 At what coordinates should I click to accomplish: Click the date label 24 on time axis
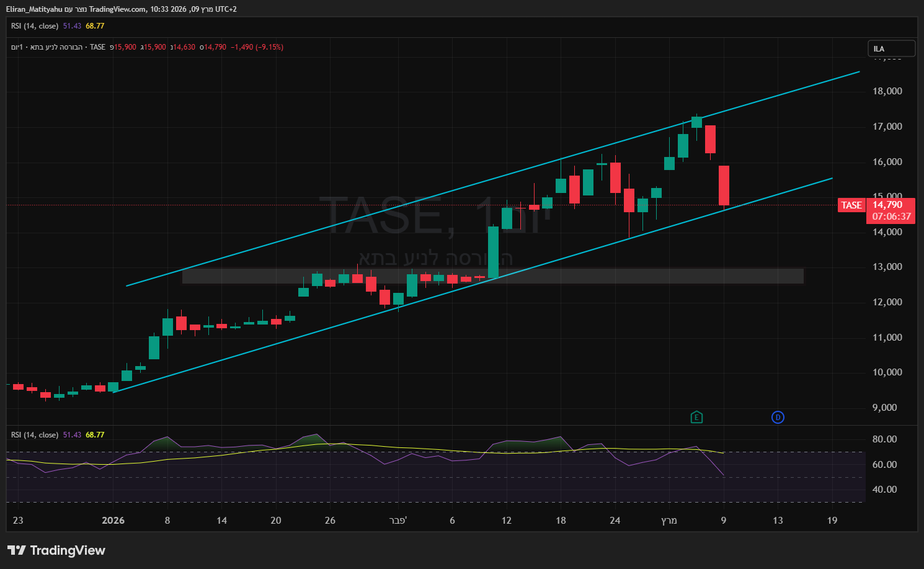(615, 521)
